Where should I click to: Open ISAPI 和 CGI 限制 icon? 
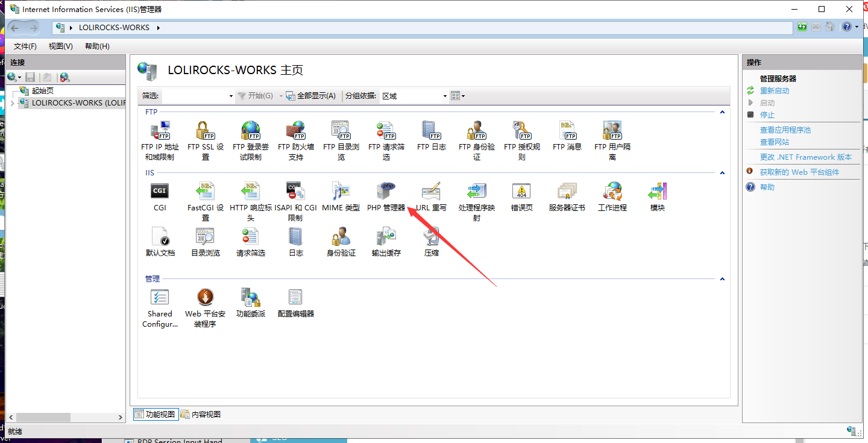coord(295,201)
